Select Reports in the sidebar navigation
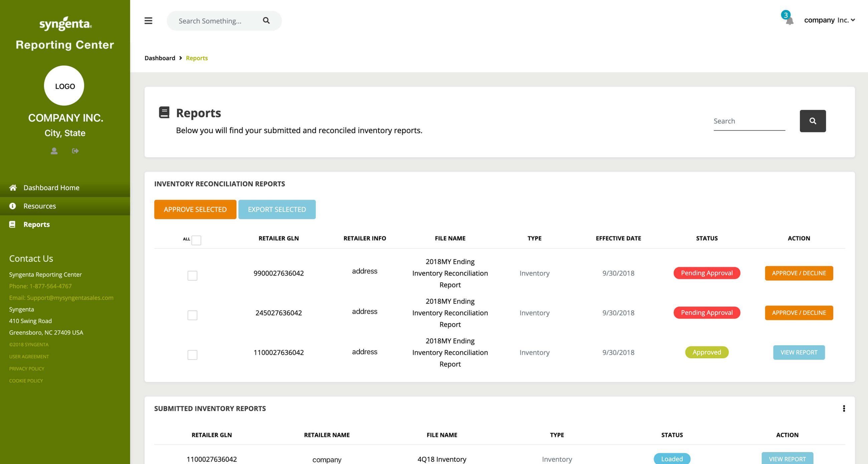Screen dimensions: 868x464 tap(36, 224)
